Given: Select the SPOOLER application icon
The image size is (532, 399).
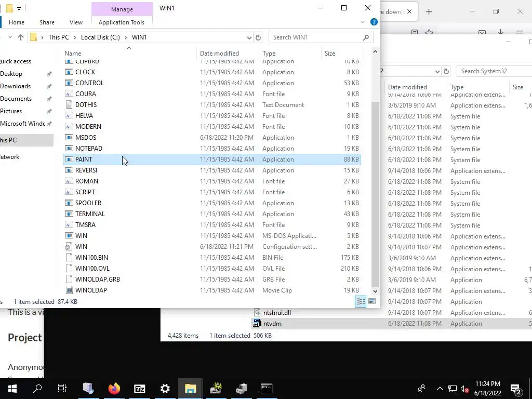Looking at the screenshot, I should 69,203.
